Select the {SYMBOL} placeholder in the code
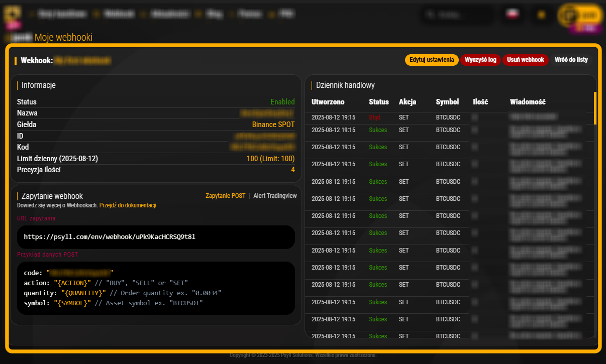Screen dimensions: 606x364 tap(72, 303)
